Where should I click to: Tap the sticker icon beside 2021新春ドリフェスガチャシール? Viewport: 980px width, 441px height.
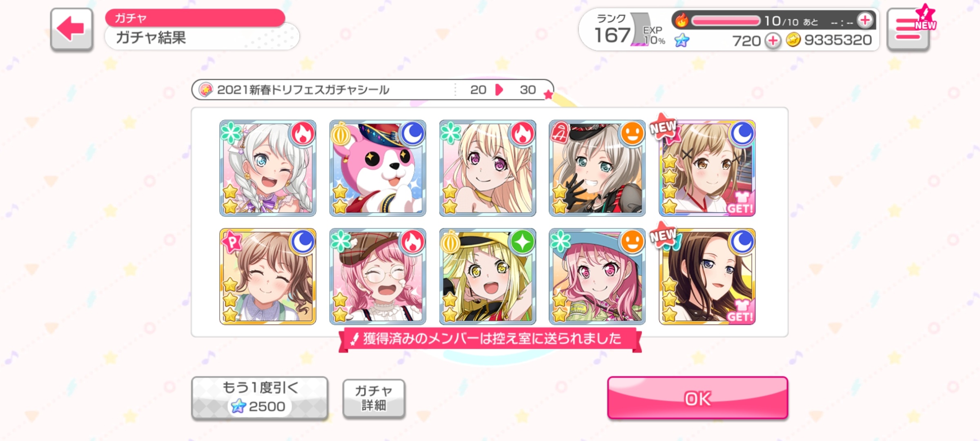pos(205,89)
